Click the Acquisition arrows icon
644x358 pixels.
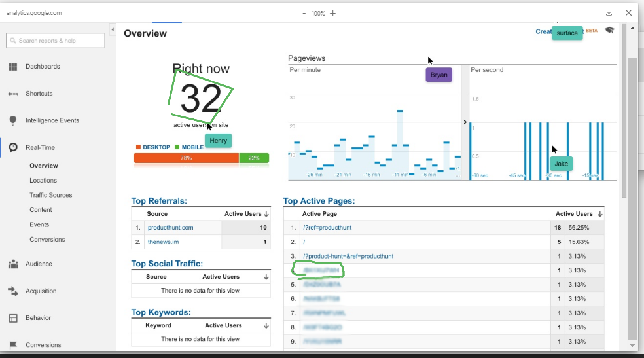[x=13, y=291]
